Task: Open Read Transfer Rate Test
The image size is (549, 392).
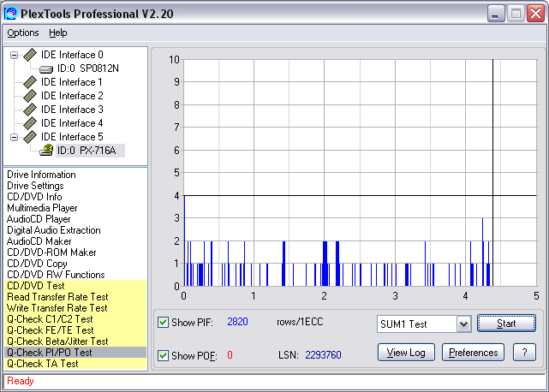Action: (57, 297)
